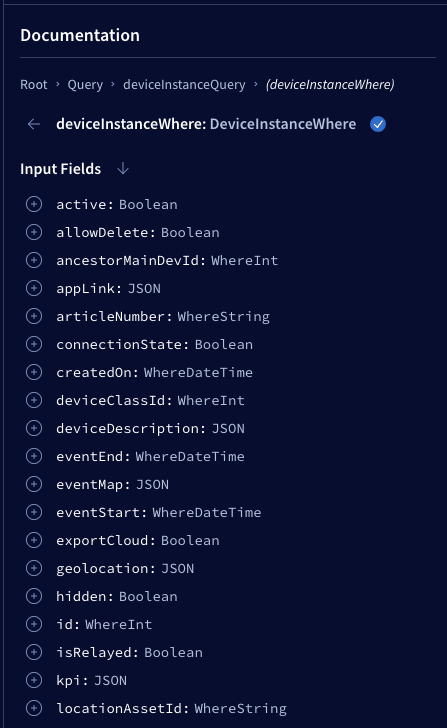The width and height of the screenshot is (447, 728).
Task: Open WhereString type for locationAssetId
Action: [240, 708]
